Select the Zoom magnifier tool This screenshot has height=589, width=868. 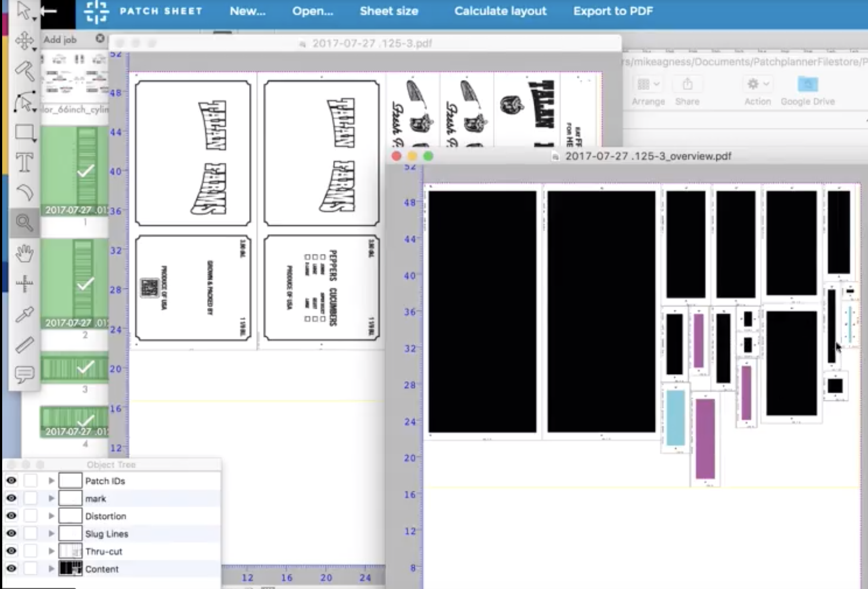click(24, 222)
